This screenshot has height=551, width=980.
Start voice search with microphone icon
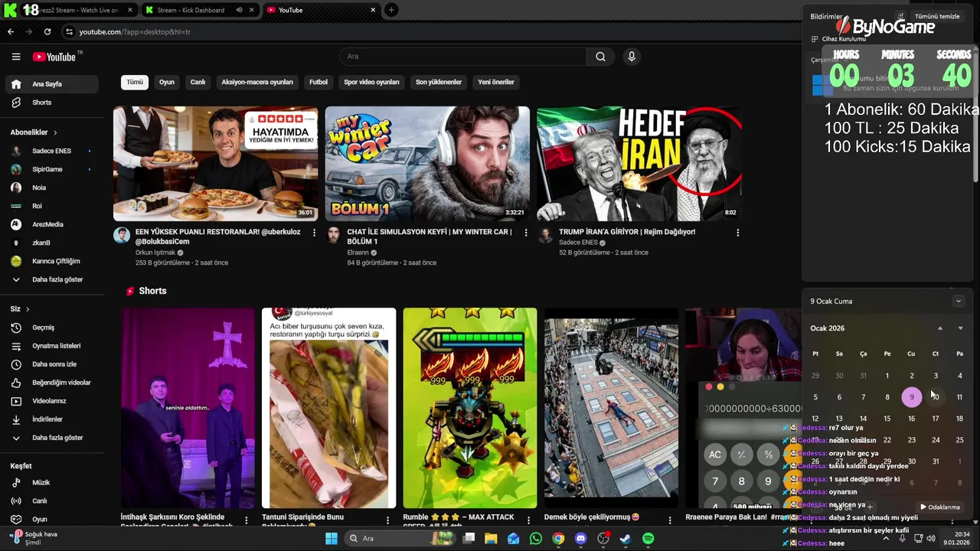[632, 57]
